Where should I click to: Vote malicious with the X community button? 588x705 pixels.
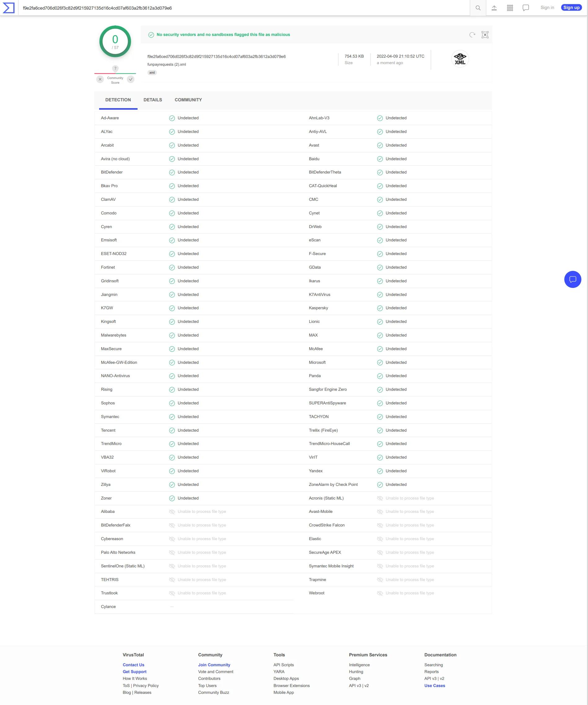click(100, 79)
